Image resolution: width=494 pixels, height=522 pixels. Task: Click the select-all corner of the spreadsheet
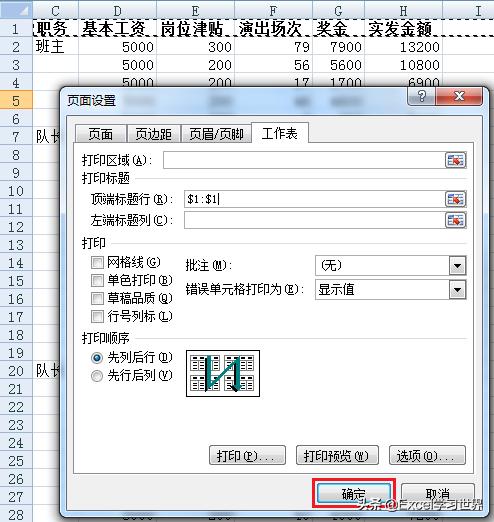pos(16,10)
